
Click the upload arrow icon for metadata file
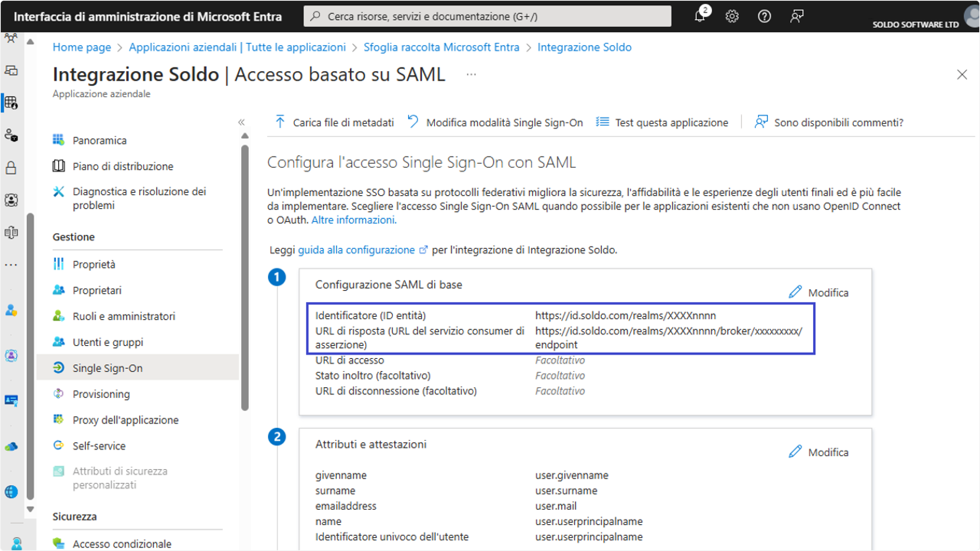click(x=280, y=122)
